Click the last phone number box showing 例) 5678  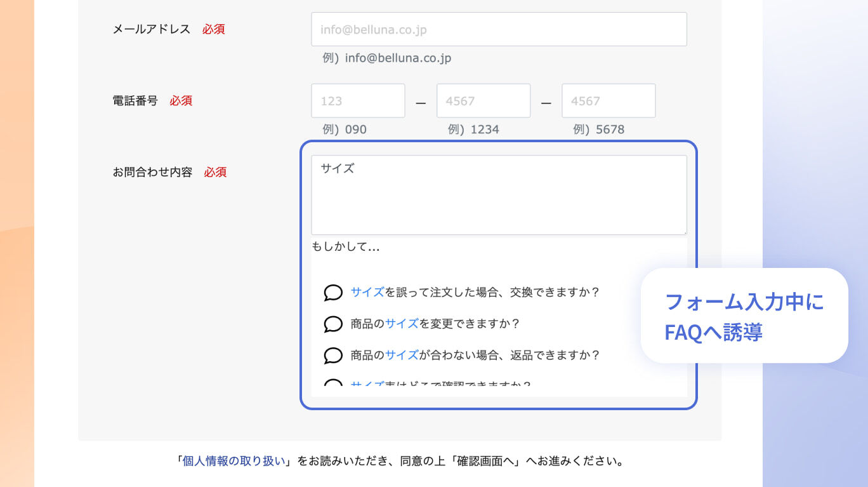[x=608, y=100]
